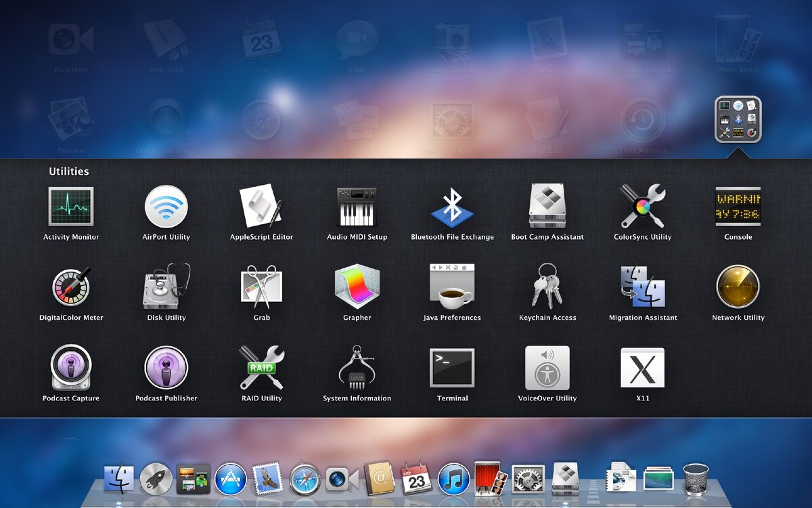This screenshot has height=508, width=812.
Task: Open FaceTime camera icon in the Dock
Action: coord(342,480)
